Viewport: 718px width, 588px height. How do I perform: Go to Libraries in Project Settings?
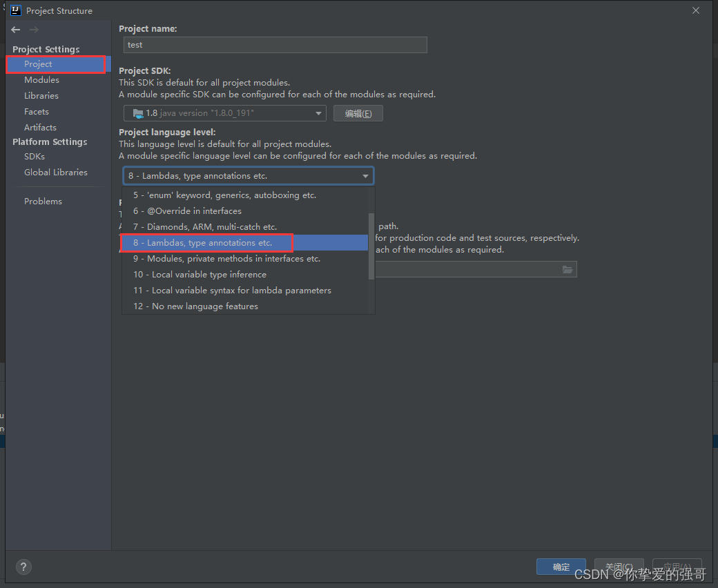[x=41, y=96]
